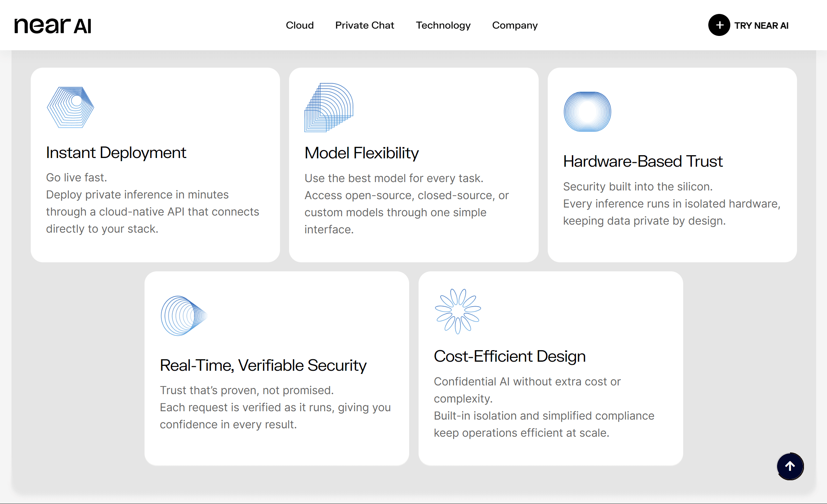Click the black plus circle icon

pos(719,25)
